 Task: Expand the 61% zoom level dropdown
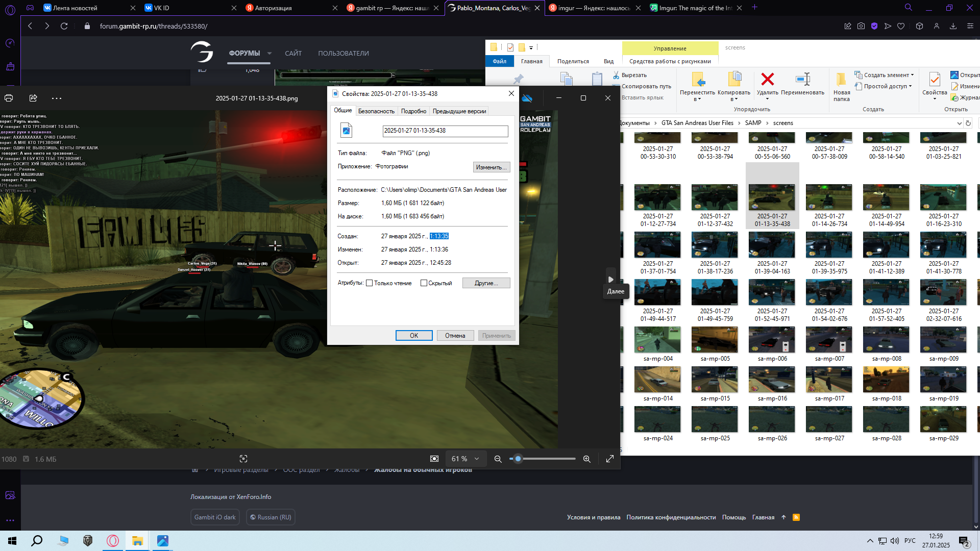(477, 459)
